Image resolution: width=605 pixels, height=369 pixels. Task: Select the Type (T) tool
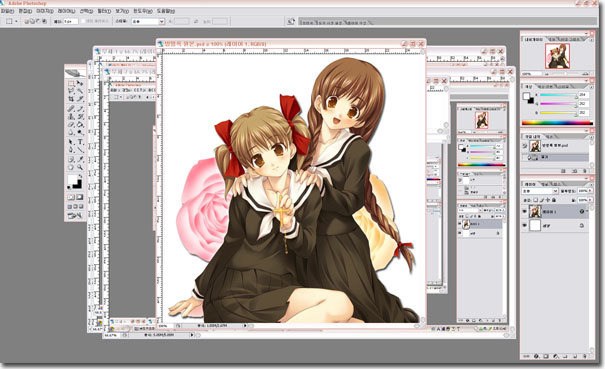point(80,141)
